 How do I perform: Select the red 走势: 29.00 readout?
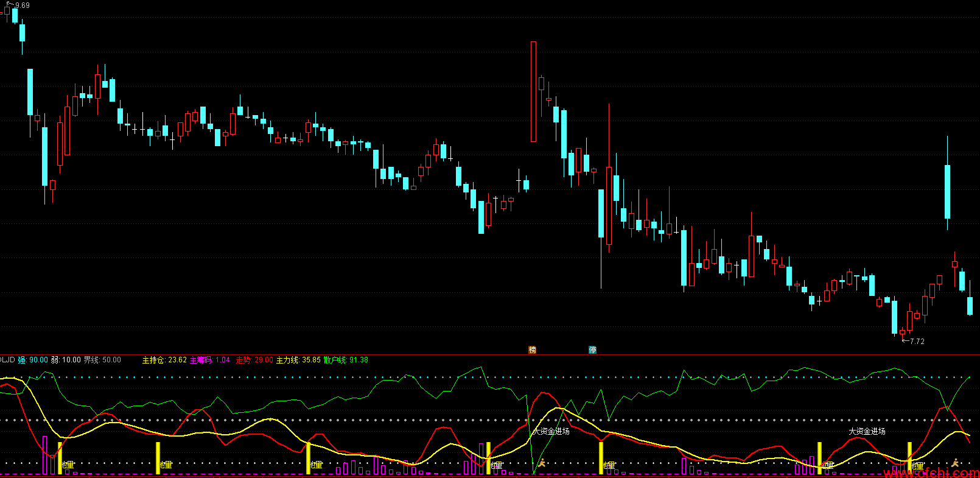254,360
